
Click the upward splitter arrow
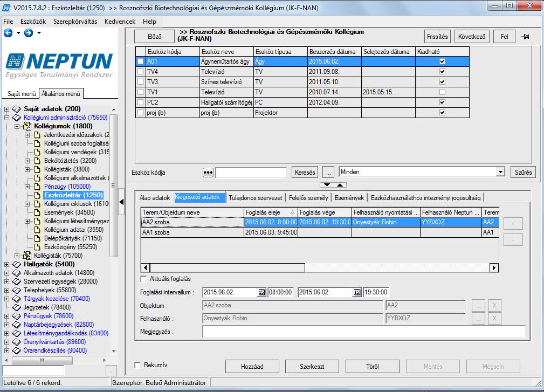click(x=340, y=185)
